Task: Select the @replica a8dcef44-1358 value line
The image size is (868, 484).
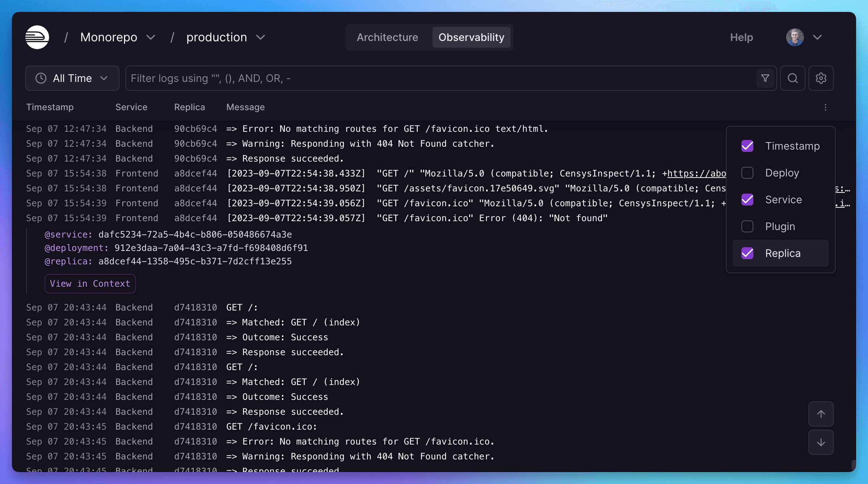Action: pos(168,261)
